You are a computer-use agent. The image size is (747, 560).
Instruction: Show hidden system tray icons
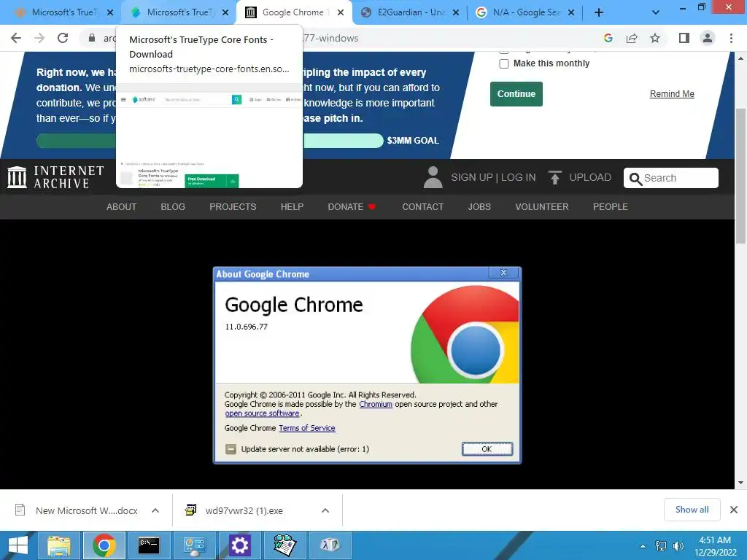pos(643,546)
